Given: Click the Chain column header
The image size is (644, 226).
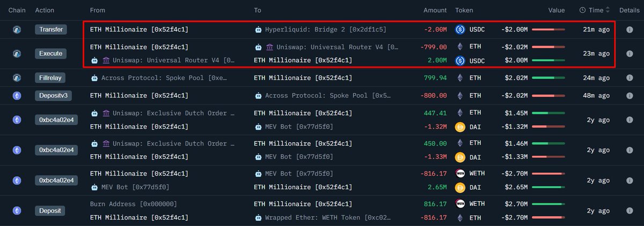Looking at the screenshot, I should 17,10.
